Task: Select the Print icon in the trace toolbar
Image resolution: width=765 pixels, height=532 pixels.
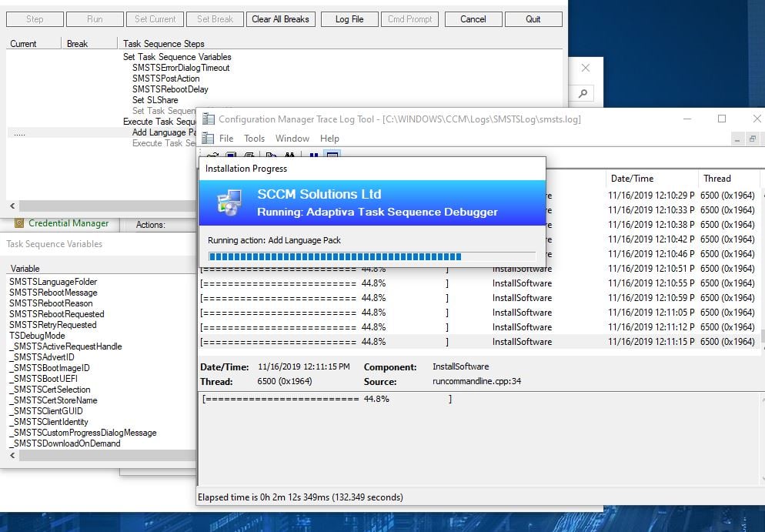Action: [250, 156]
